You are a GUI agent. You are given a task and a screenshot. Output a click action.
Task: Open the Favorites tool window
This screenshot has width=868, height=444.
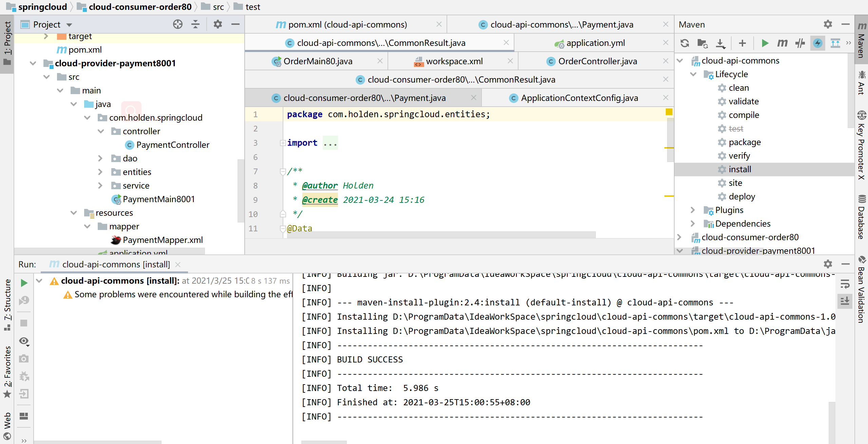[7, 372]
